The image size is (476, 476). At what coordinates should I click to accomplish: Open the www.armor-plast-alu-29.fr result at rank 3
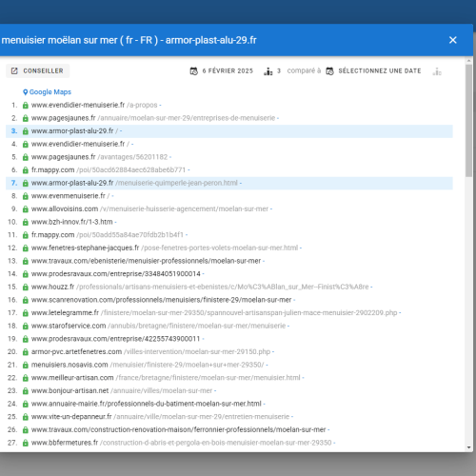[72, 131]
